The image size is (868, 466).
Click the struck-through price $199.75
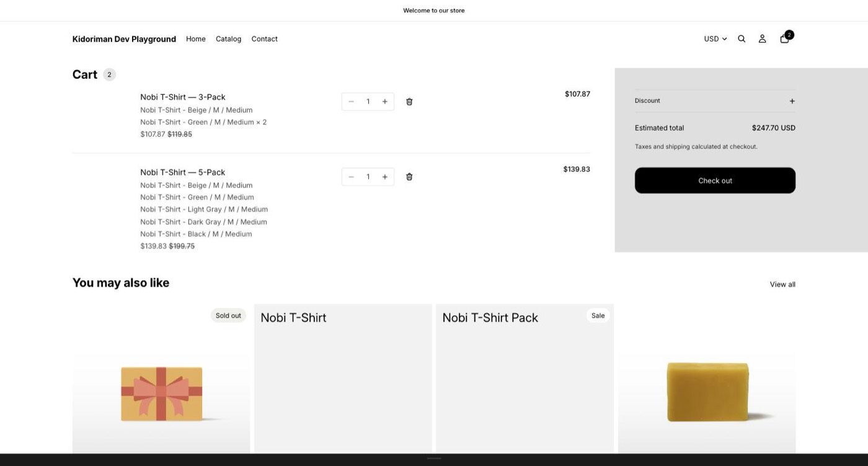point(182,246)
